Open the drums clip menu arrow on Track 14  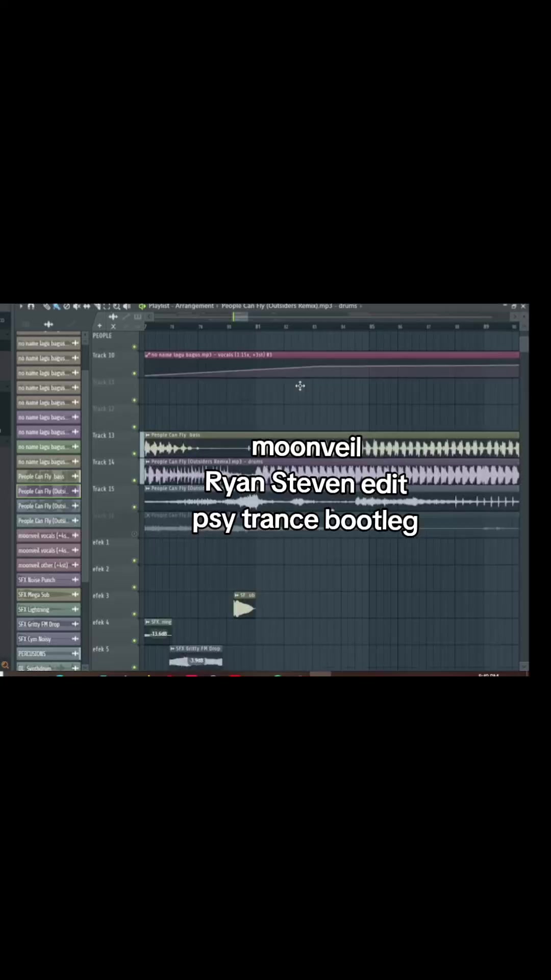coord(147,461)
